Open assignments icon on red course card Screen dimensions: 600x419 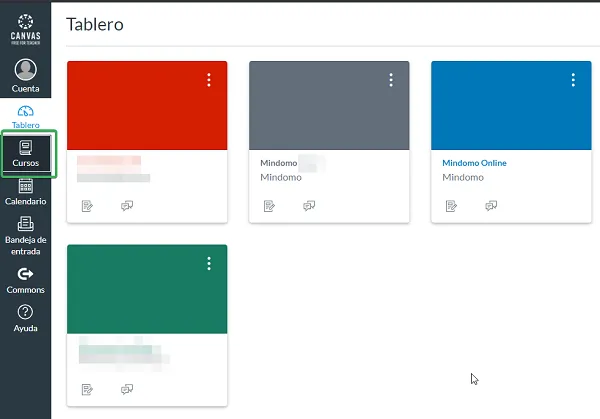click(x=87, y=206)
